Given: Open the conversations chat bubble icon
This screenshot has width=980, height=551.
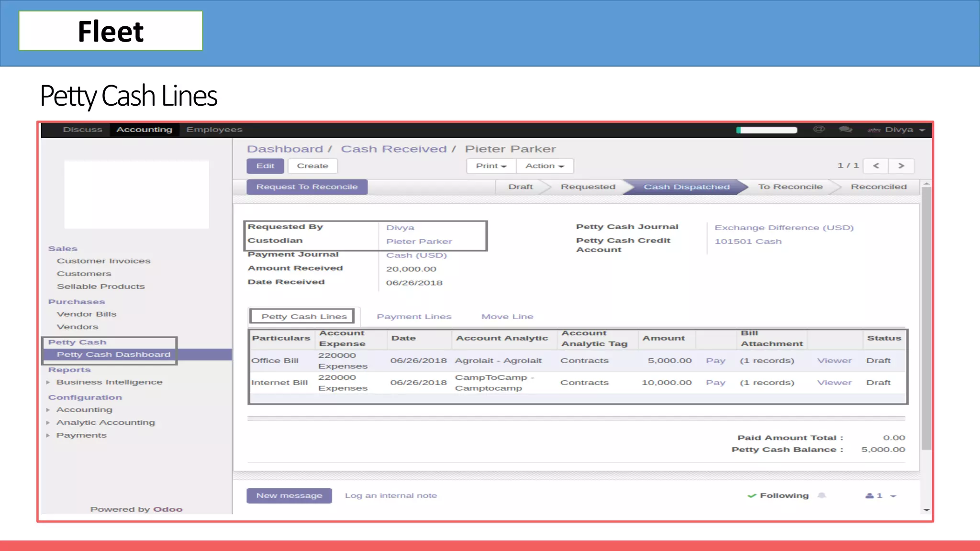Looking at the screenshot, I should (845, 130).
